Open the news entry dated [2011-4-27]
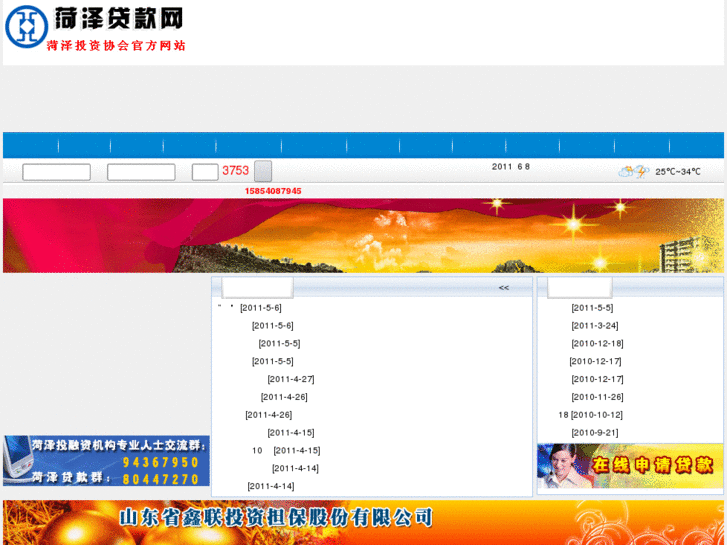 (x=291, y=379)
